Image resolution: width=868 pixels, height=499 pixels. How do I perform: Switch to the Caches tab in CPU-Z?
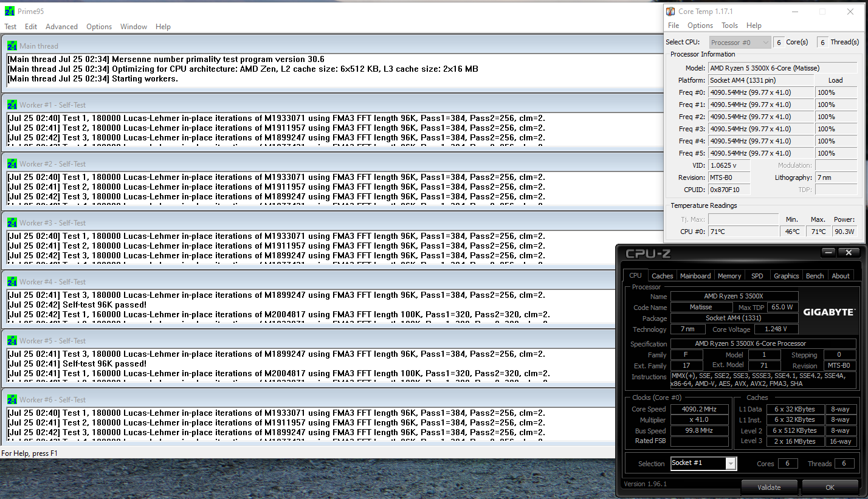[662, 276]
